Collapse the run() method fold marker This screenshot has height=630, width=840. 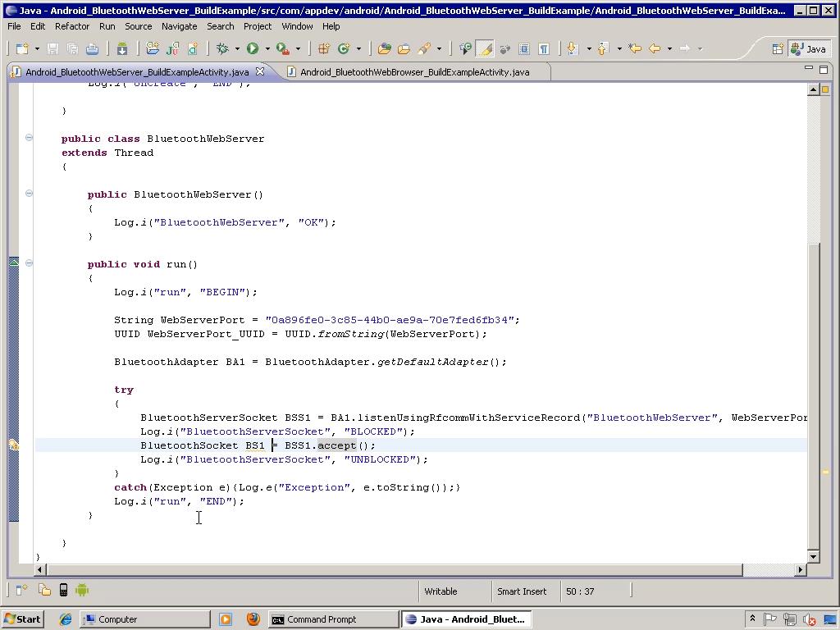pos(29,263)
